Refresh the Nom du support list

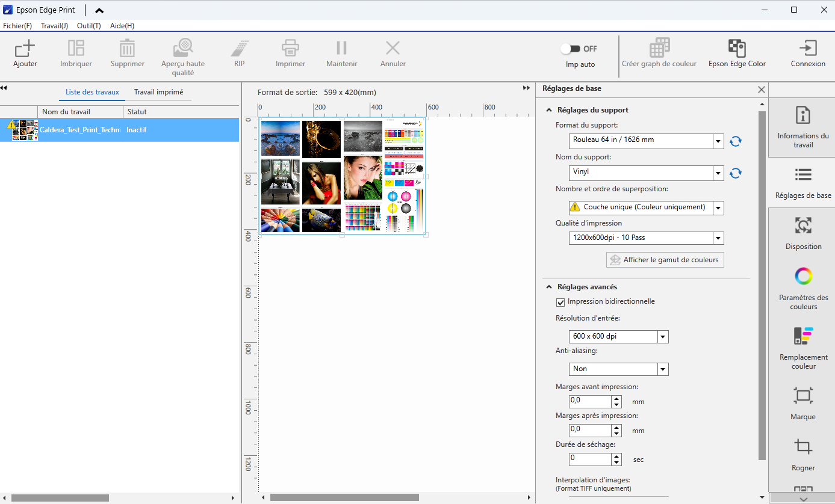click(735, 173)
